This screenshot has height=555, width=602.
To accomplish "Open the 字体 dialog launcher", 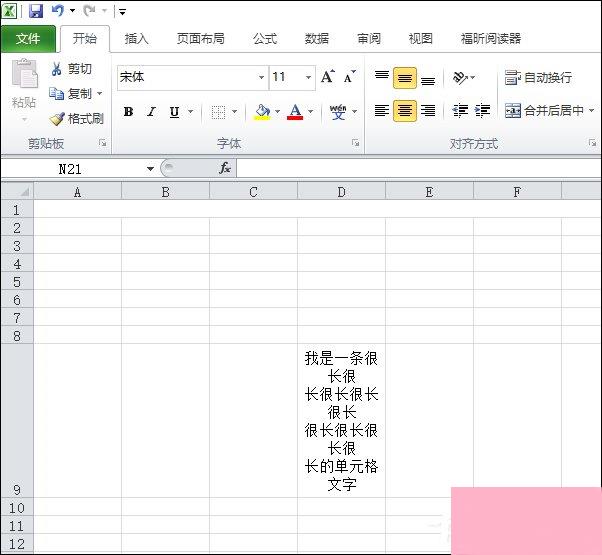I will [356, 143].
